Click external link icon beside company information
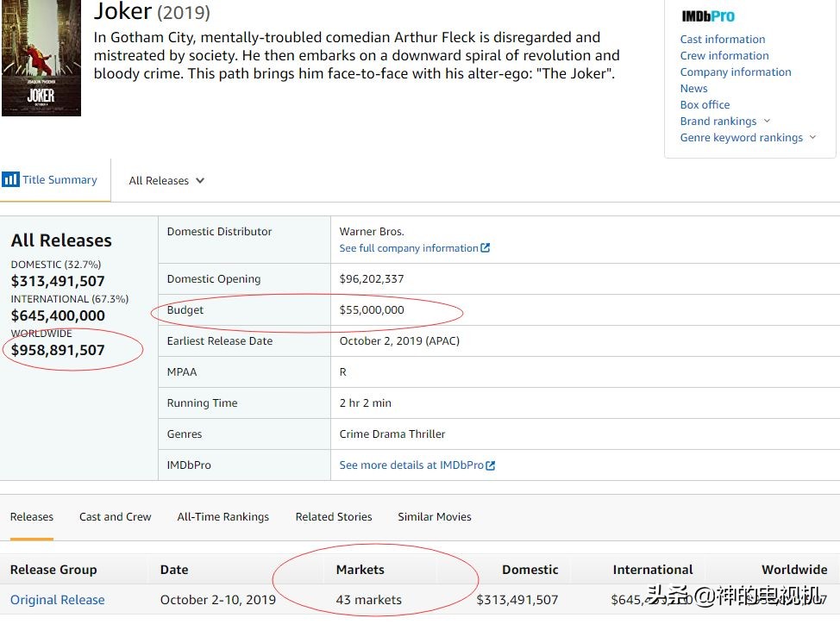The height and width of the screenshot is (624, 840). click(x=486, y=248)
